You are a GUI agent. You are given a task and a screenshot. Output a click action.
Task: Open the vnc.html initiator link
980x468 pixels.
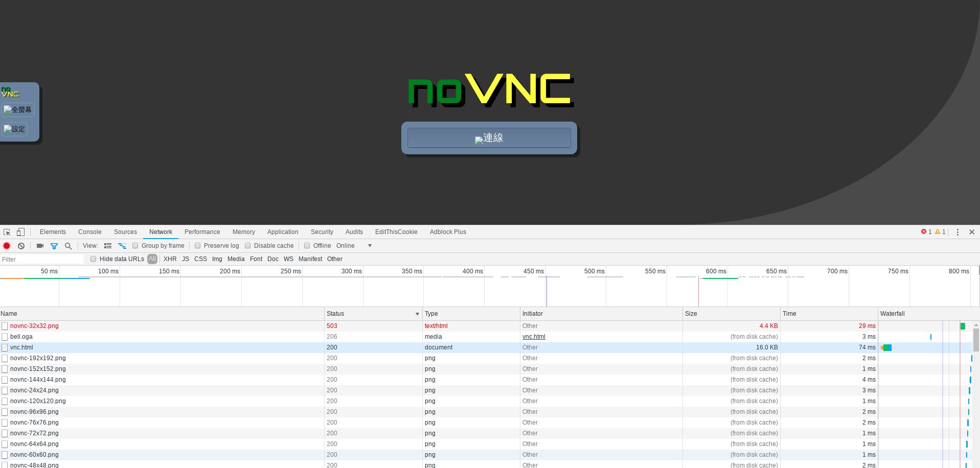[534, 337]
